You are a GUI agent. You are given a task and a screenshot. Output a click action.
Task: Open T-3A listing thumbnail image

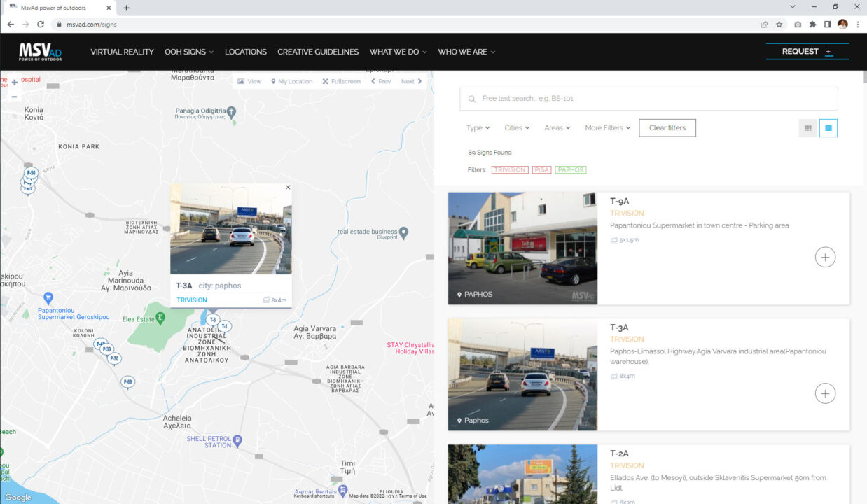(x=522, y=374)
